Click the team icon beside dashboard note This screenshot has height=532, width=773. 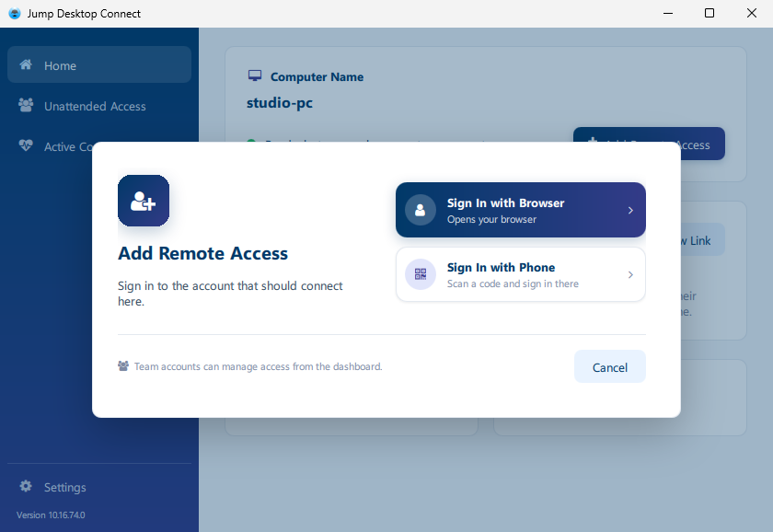tap(123, 365)
